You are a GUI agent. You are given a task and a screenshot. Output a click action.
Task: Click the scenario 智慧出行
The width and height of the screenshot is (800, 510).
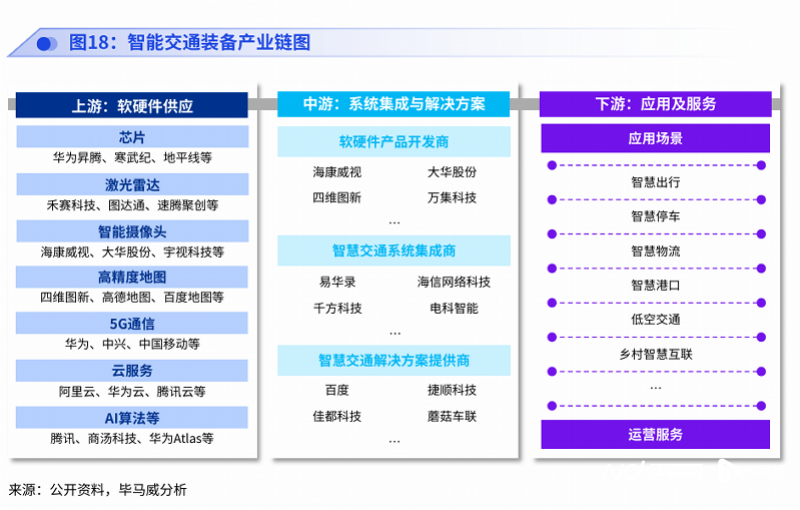[x=656, y=182]
